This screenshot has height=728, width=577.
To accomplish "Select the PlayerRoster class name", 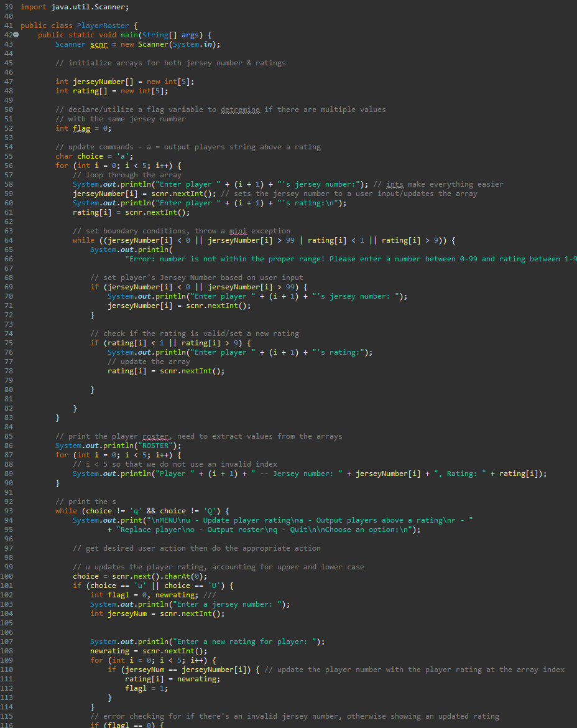I will coord(103,26).
